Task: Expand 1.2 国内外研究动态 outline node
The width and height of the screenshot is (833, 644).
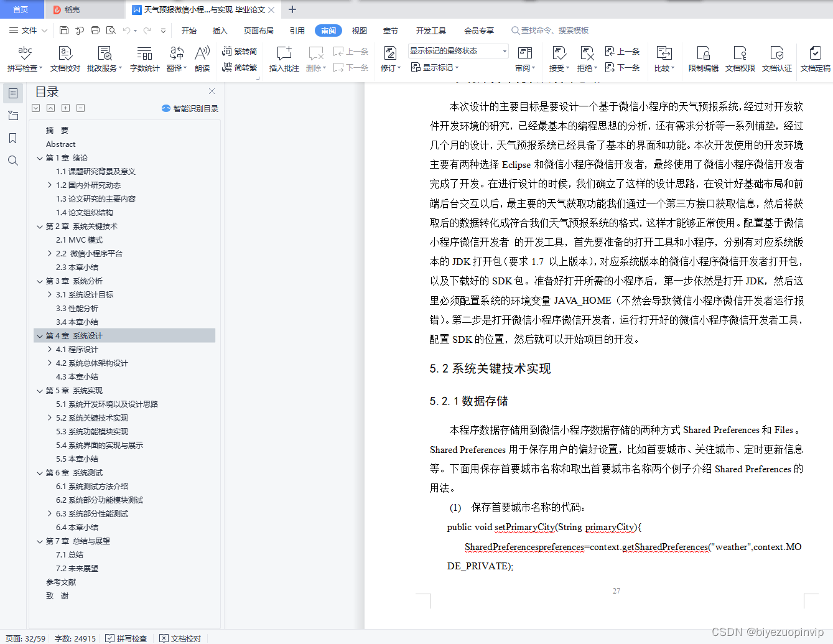Action: pos(50,185)
